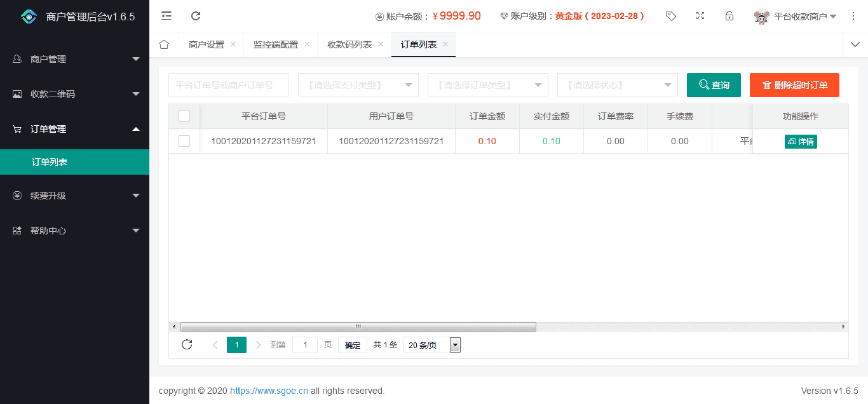Focus the page number jump input
Screen dimensions: 868x404
tap(305, 345)
